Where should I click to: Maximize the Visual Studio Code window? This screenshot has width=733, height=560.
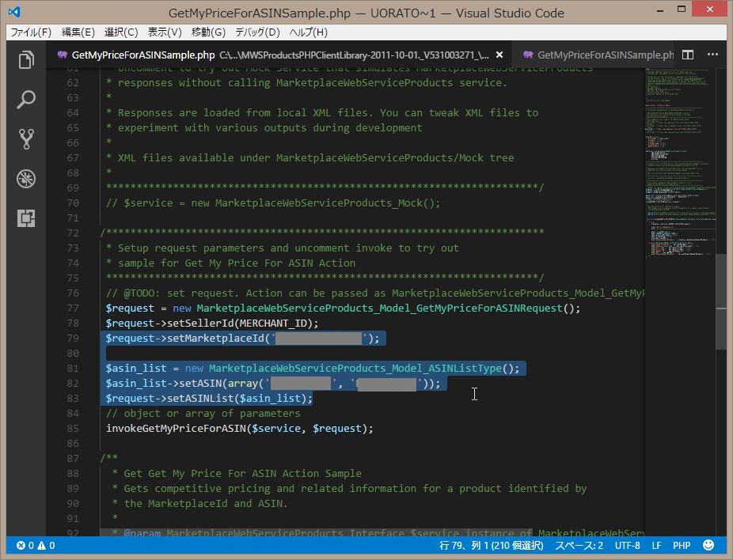coord(682,9)
